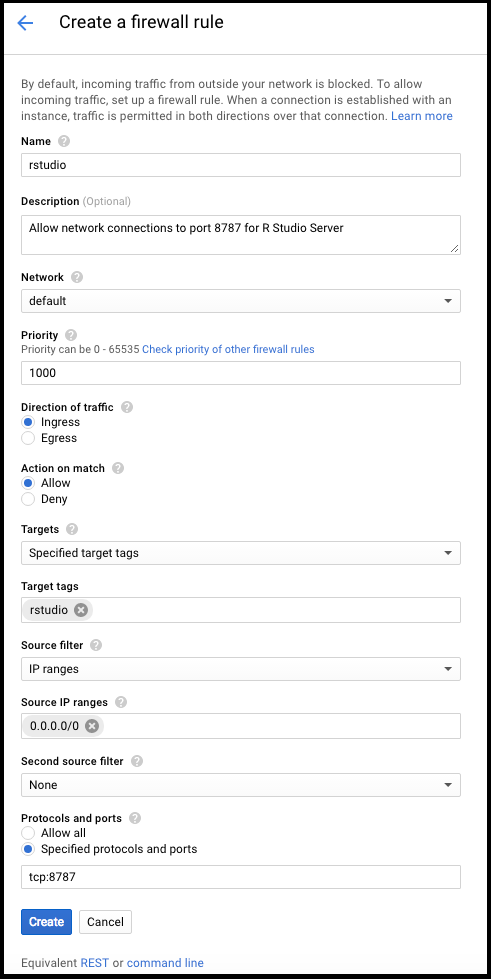This screenshot has width=491, height=979.
Task: Go back using the arrow icon
Action: pos(25,23)
